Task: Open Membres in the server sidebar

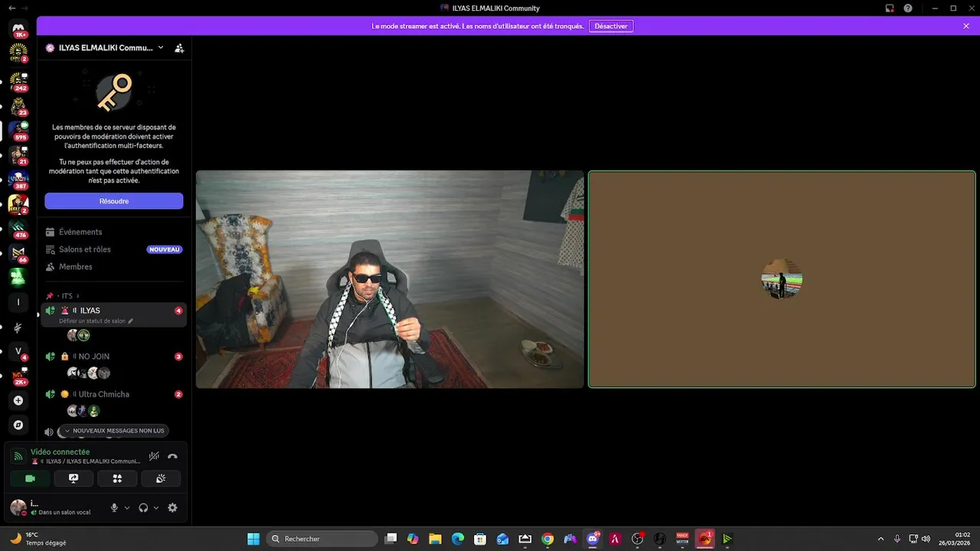Action: click(x=113, y=267)
